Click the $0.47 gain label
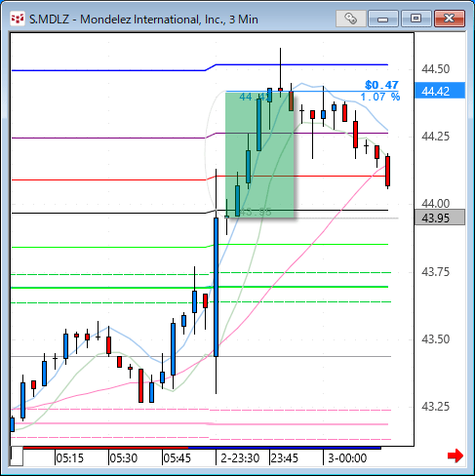The width and height of the screenshot is (475, 476). (x=381, y=85)
